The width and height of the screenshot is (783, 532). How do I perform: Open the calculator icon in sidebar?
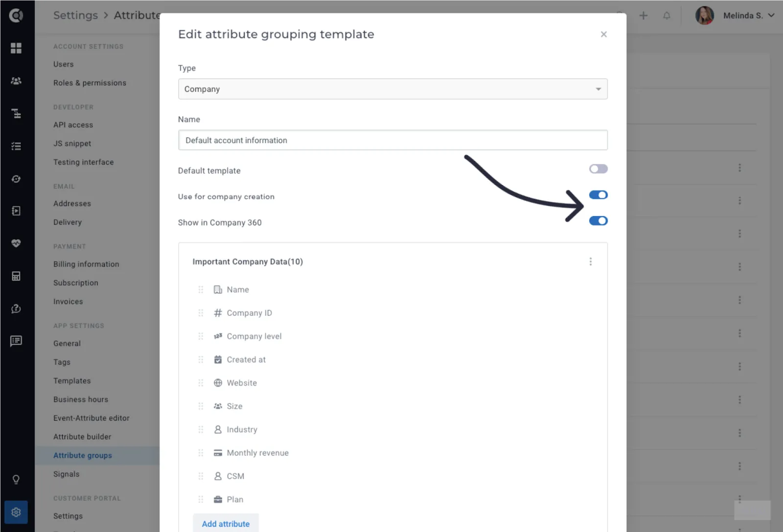(x=16, y=276)
